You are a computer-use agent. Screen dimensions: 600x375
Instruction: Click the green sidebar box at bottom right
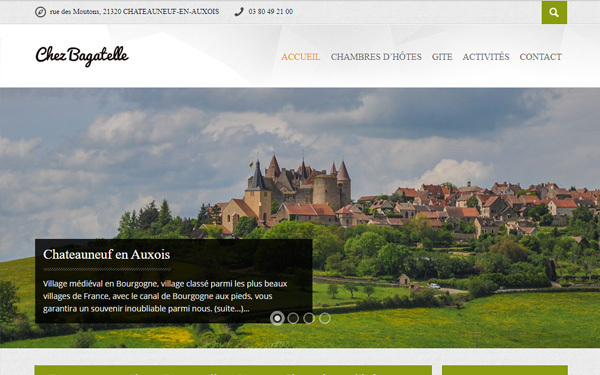point(505,370)
